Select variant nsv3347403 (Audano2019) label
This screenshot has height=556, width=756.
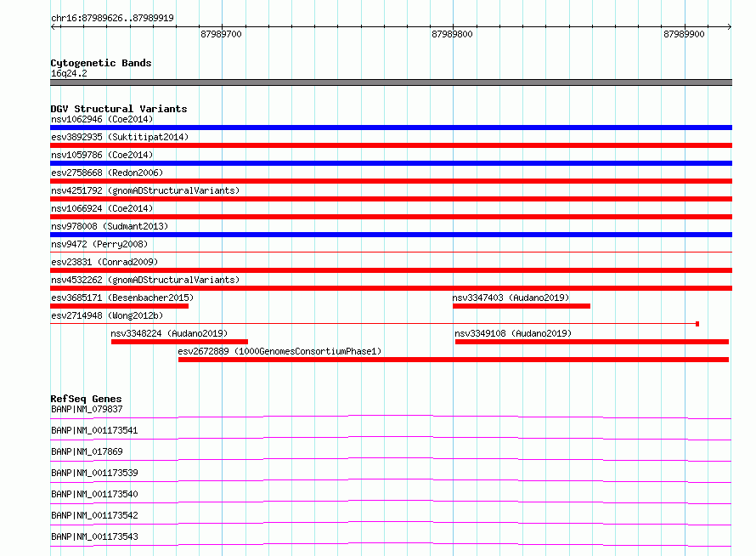[x=511, y=298]
